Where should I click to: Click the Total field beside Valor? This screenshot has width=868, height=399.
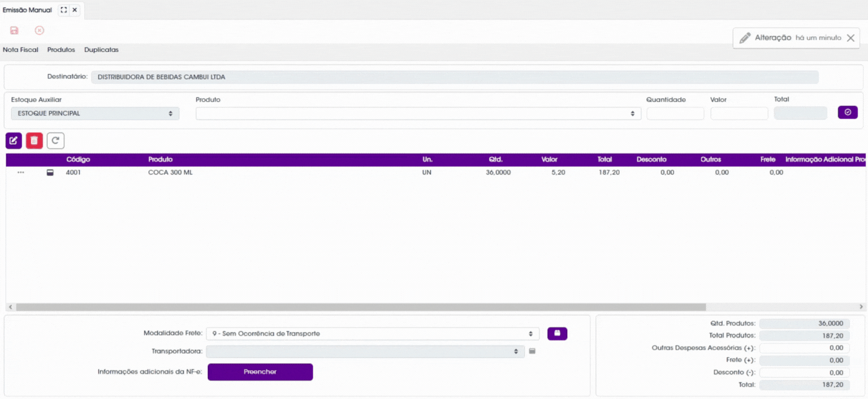pos(801,113)
